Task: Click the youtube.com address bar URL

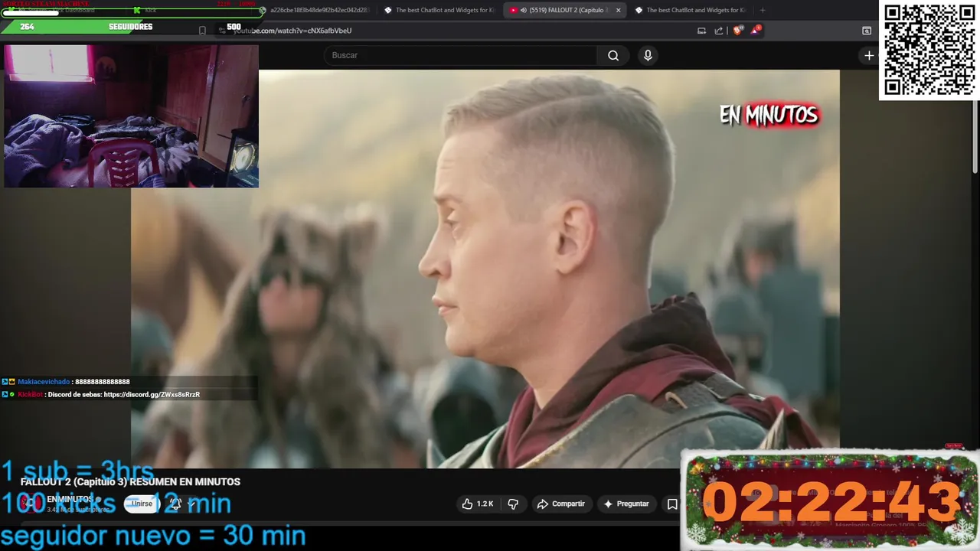Action: point(292,31)
